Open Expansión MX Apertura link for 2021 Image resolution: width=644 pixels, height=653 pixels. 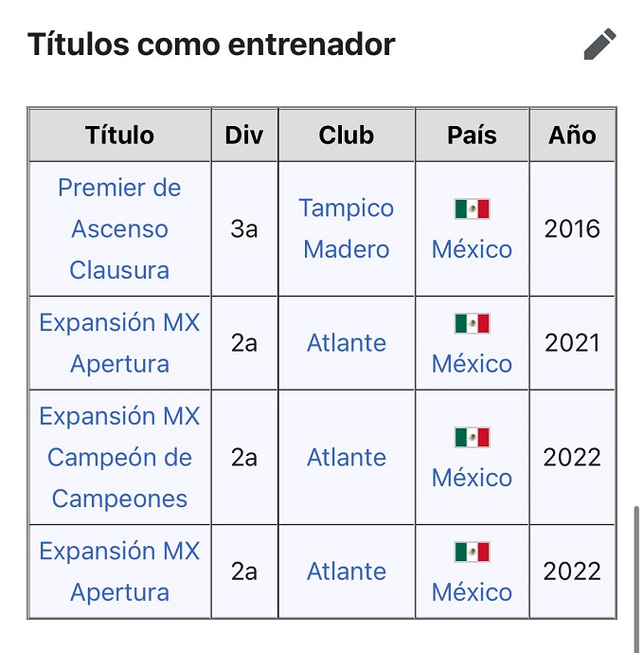pyautogui.click(x=119, y=342)
